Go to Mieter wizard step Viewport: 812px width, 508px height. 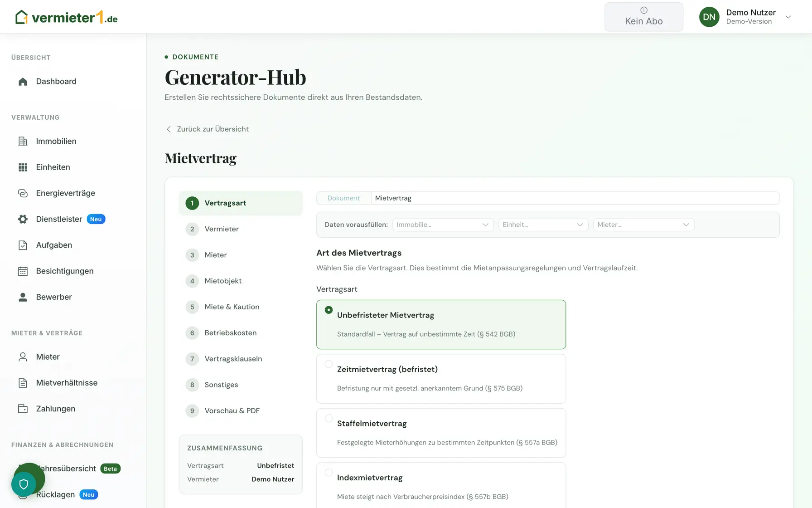pos(241,255)
